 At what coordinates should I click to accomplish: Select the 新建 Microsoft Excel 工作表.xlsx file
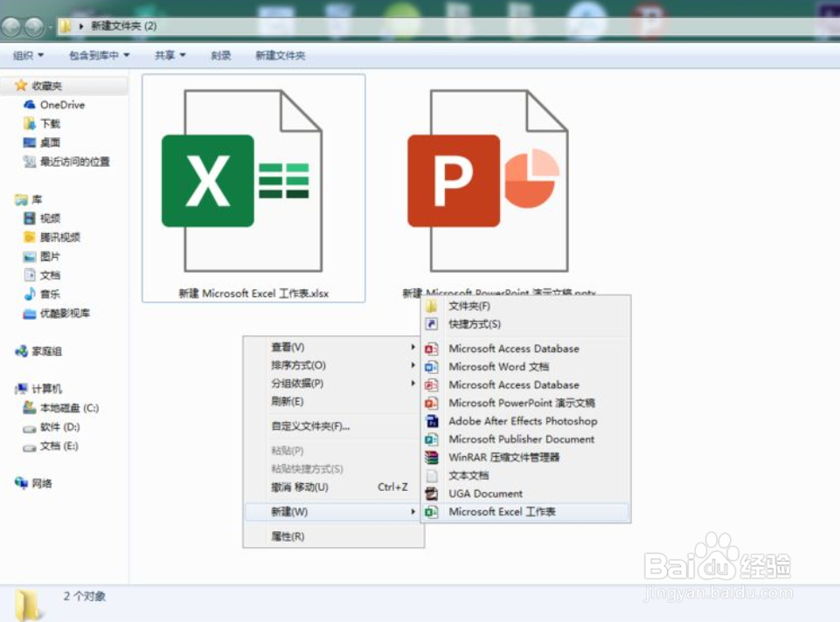click(253, 179)
